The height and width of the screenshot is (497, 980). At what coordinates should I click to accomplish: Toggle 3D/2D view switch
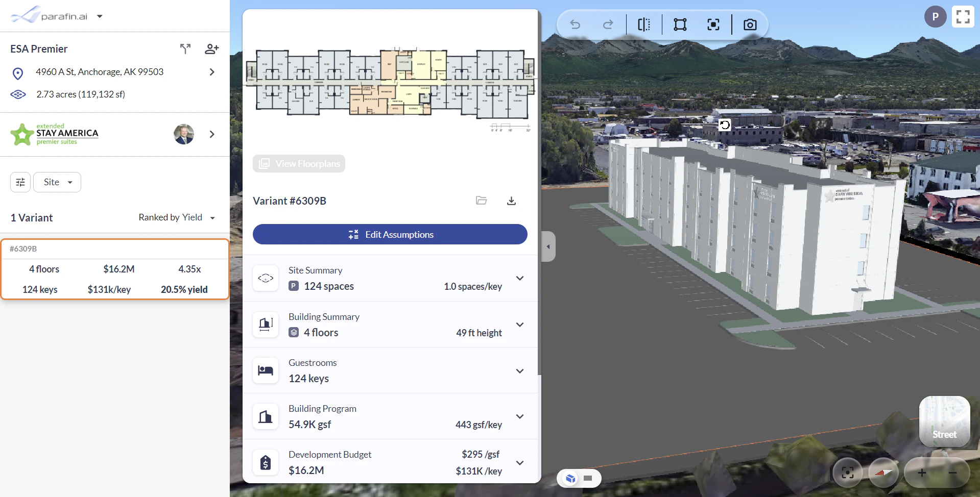579,478
